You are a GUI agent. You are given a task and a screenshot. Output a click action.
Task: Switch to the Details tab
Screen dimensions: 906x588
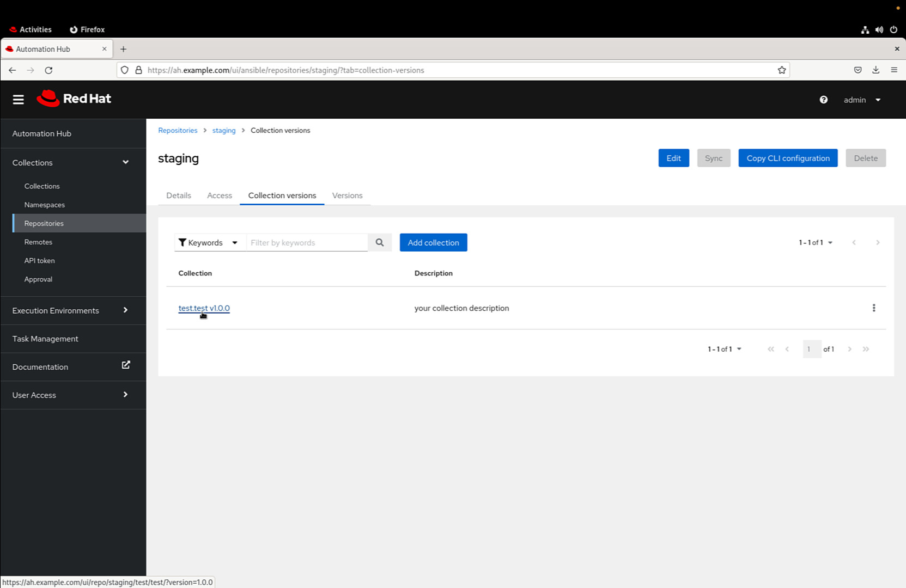coord(179,195)
